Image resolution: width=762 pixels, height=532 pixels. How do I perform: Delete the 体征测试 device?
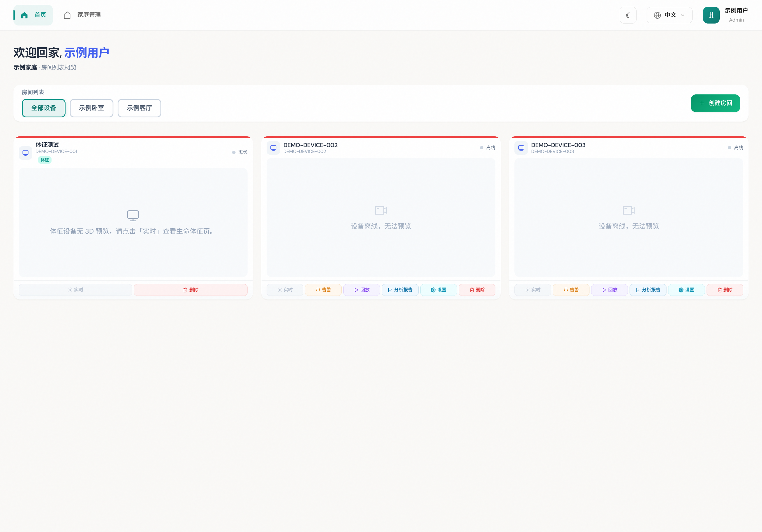tap(190, 290)
